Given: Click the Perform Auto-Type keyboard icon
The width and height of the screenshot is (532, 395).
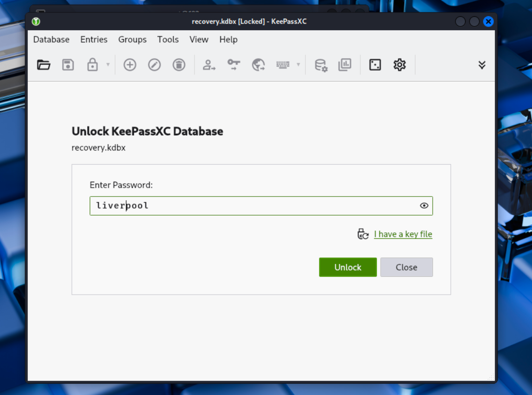Looking at the screenshot, I should [x=283, y=65].
